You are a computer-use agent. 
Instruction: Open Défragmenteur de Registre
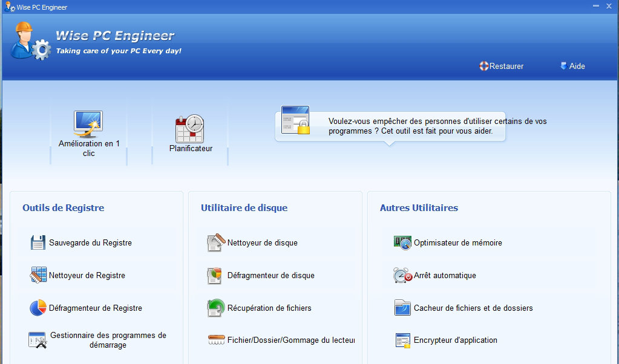(96, 308)
